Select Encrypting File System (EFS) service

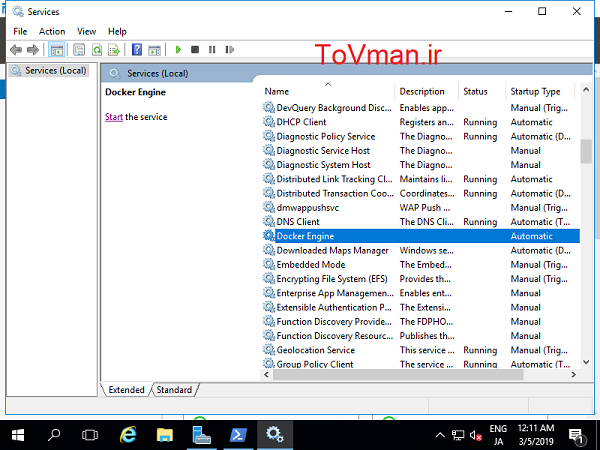(x=332, y=279)
